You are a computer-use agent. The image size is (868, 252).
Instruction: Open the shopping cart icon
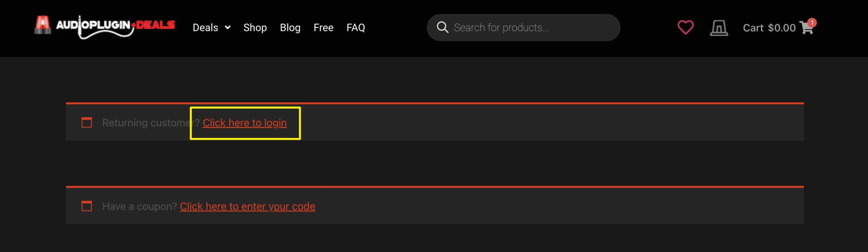click(x=806, y=28)
